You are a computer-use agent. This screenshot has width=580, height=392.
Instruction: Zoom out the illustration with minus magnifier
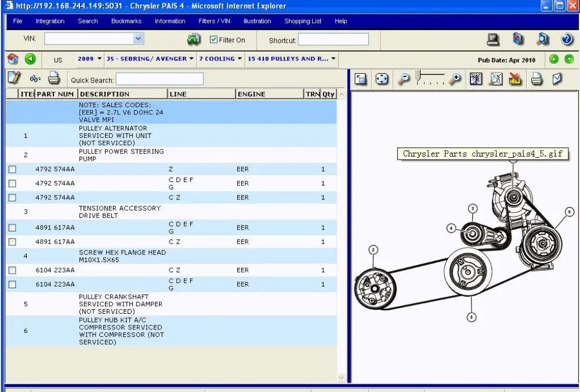click(404, 79)
